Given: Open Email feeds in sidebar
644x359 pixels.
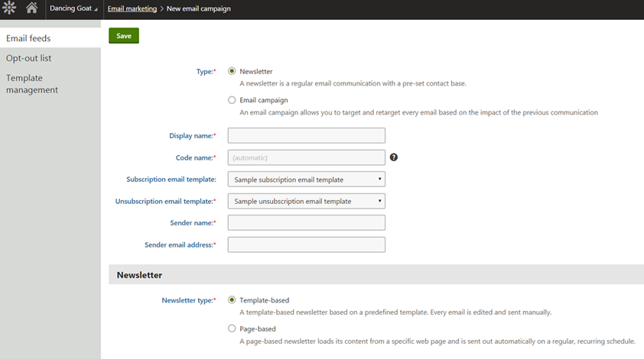Looking at the screenshot, I should [x=28, y=38].
